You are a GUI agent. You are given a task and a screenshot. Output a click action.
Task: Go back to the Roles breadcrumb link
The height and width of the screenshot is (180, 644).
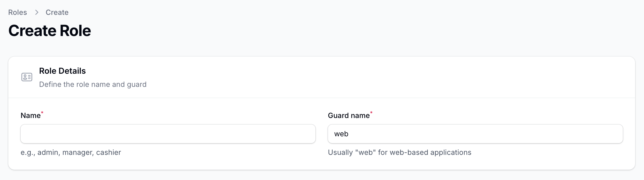click(x=17, y=12)
